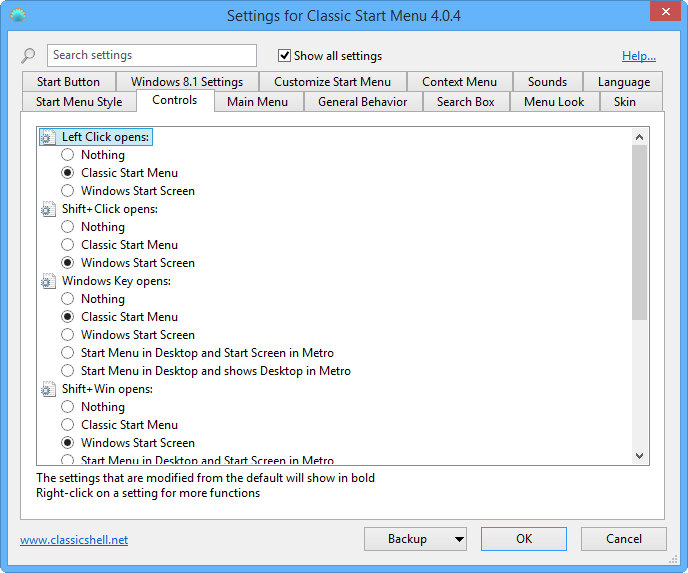Open the Context Menu tab
688x573 pixels.
(x=459, y=82)
